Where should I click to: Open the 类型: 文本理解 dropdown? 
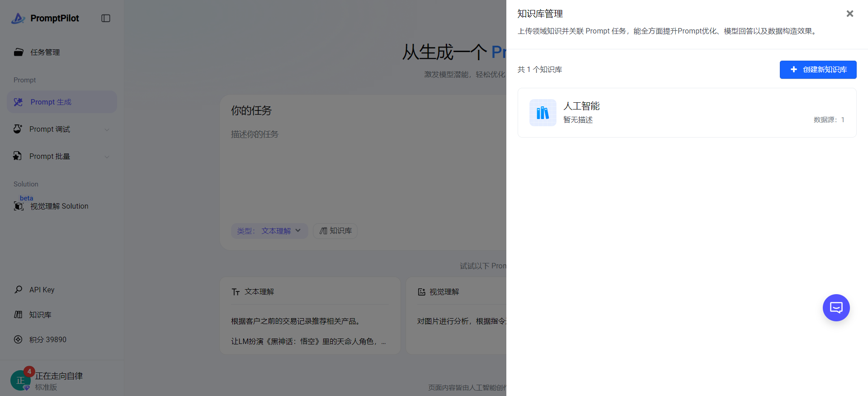click(269, 231)
